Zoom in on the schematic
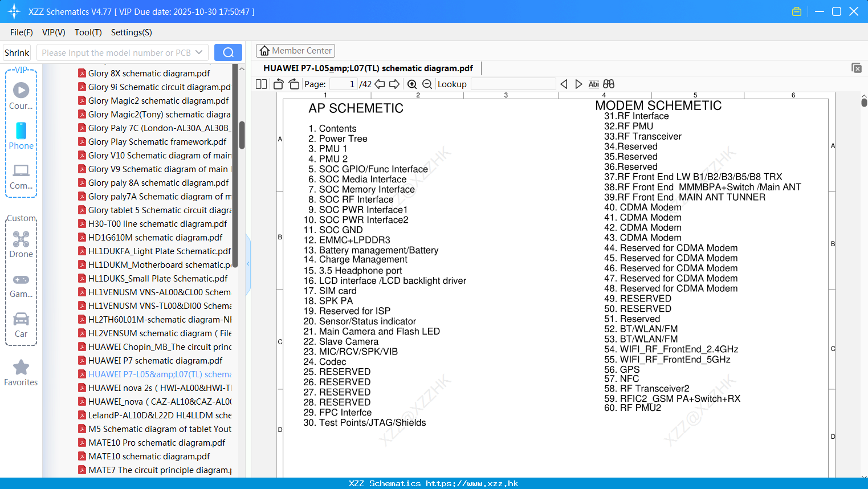Viewport: 868px width, 489px height. click(412, 84)
